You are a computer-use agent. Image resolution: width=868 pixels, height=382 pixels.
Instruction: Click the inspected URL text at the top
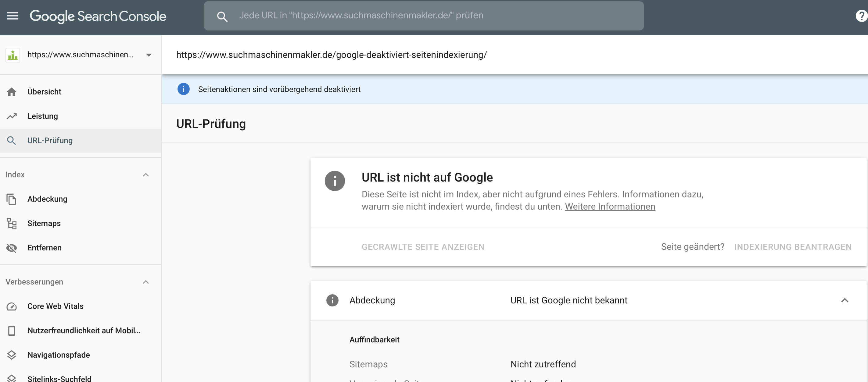332,55
